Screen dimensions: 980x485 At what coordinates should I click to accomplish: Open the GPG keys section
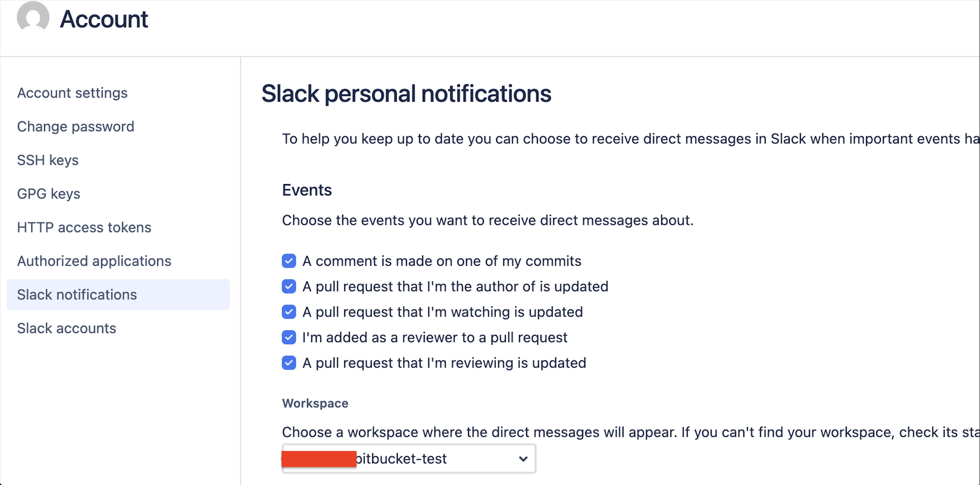48,193
